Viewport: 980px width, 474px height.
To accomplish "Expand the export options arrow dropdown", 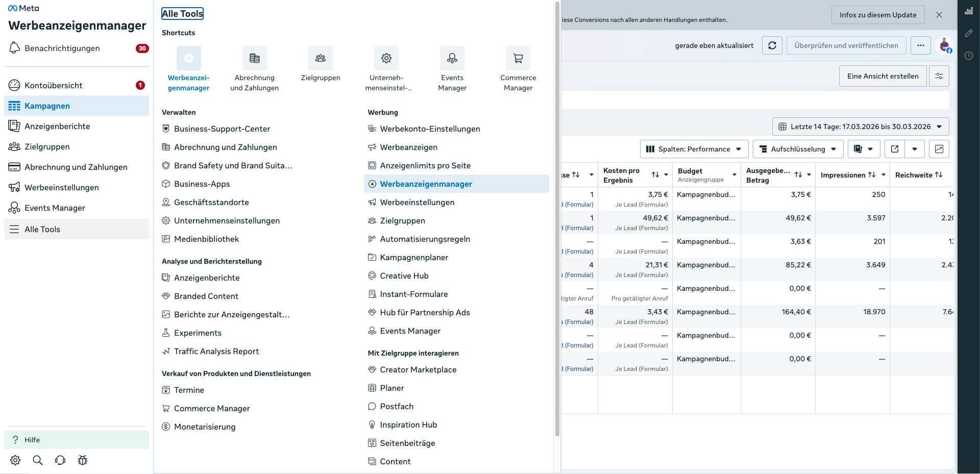I will tap(915, 149).
